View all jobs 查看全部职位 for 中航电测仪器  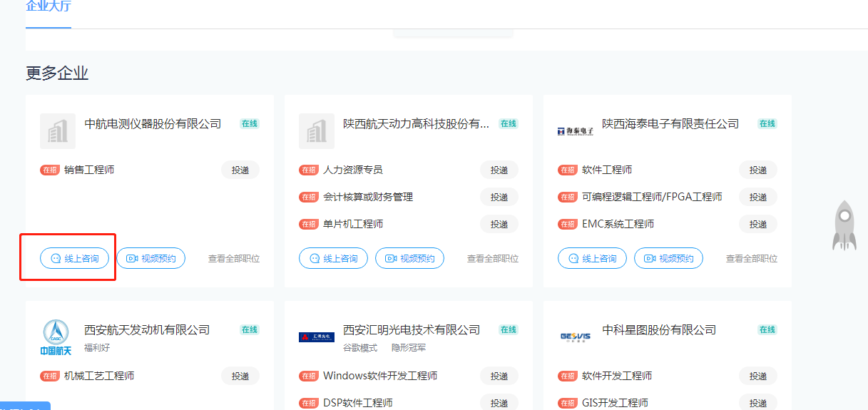pos(234,259)
